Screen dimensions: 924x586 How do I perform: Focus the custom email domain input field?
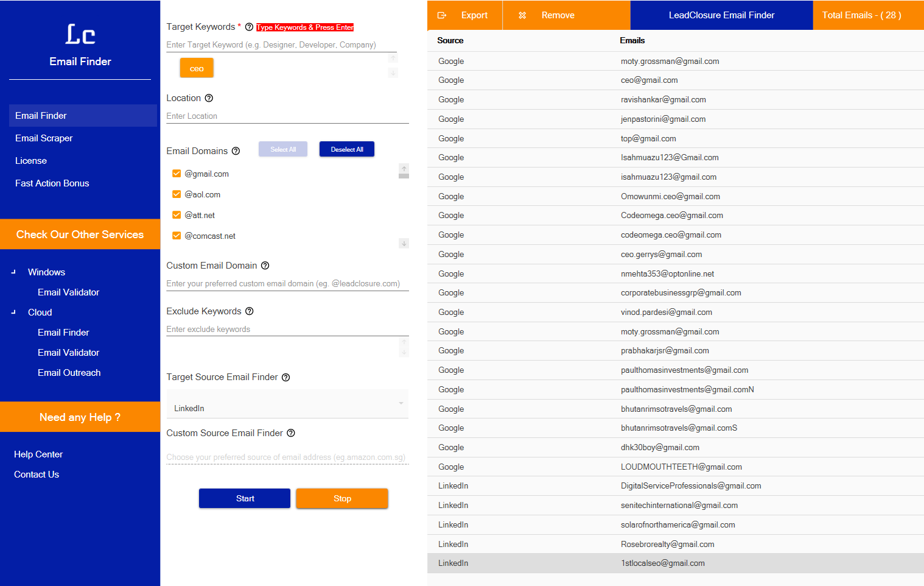click(287, 284)
